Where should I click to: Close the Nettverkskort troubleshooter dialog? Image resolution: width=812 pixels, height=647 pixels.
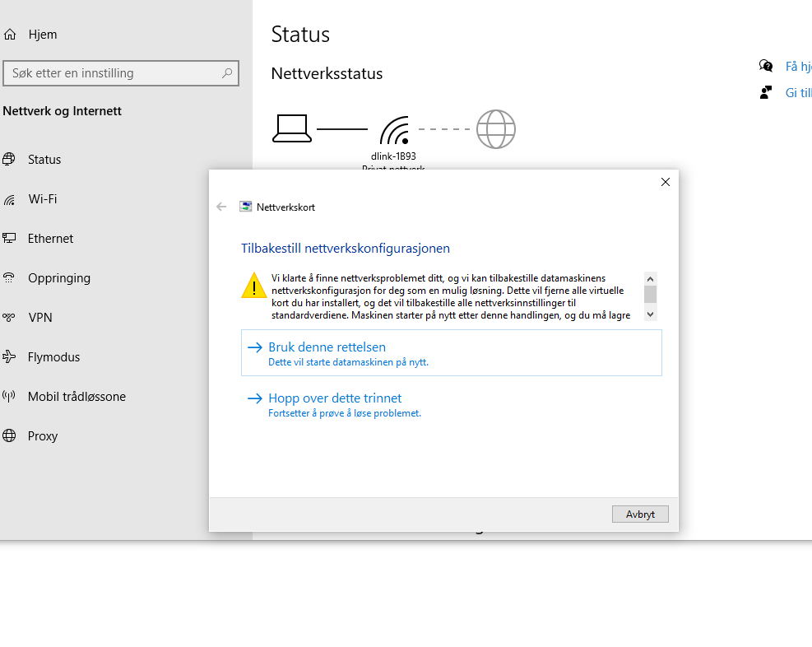(x=666, y=182)
